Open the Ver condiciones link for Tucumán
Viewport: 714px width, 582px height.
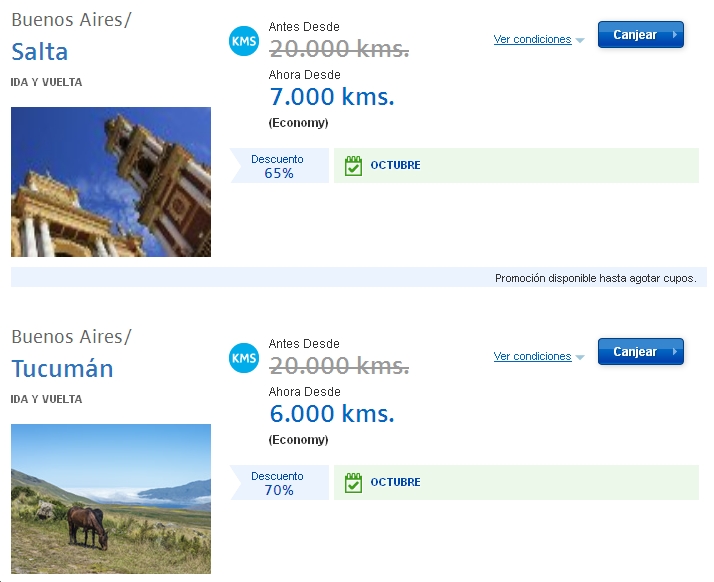[x=532, y=357]
